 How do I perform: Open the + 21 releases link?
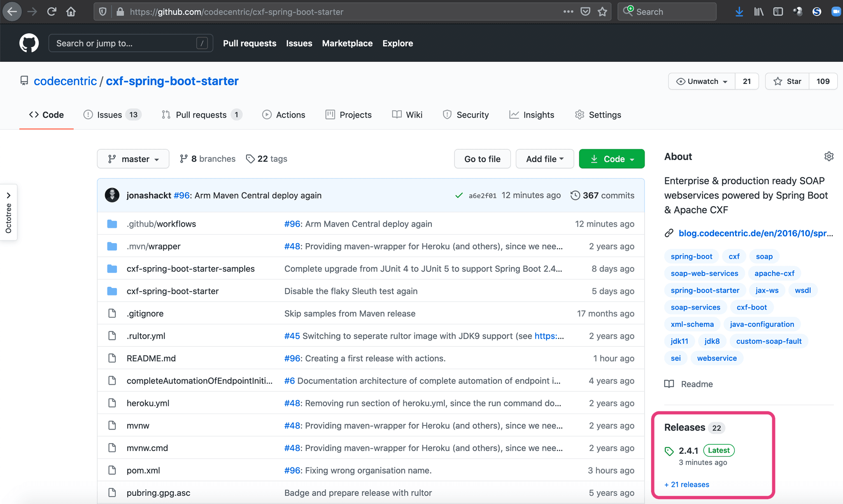tap(687, 484)
